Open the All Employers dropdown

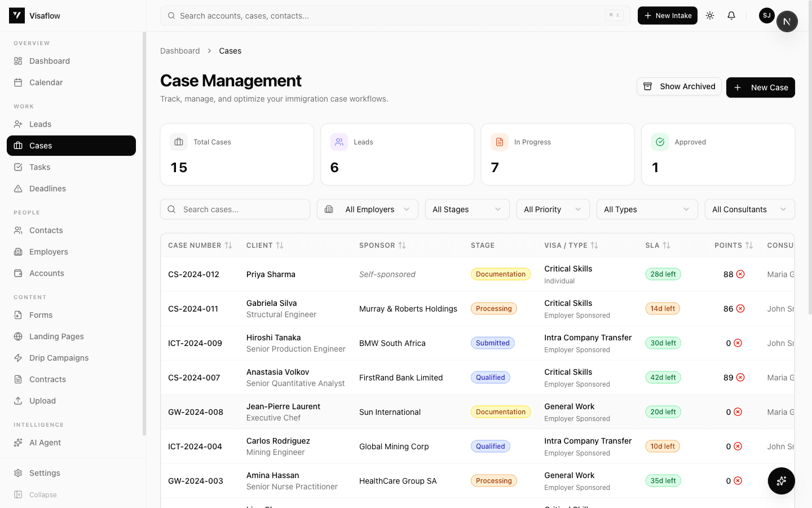(368, 209)
